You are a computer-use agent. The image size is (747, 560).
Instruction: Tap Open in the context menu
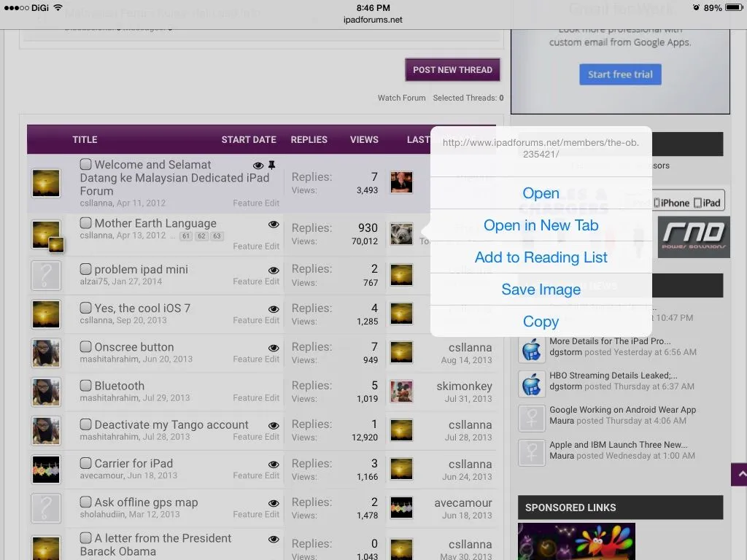pos(541,193)
